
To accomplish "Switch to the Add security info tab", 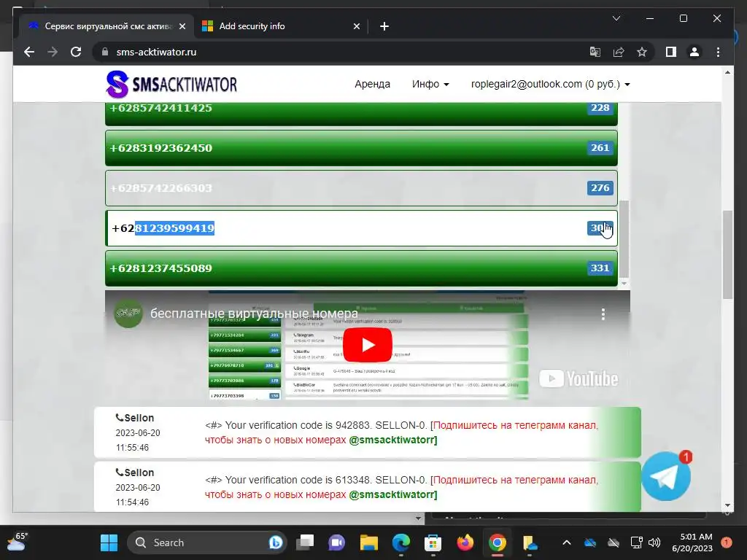I will [281, 26].
